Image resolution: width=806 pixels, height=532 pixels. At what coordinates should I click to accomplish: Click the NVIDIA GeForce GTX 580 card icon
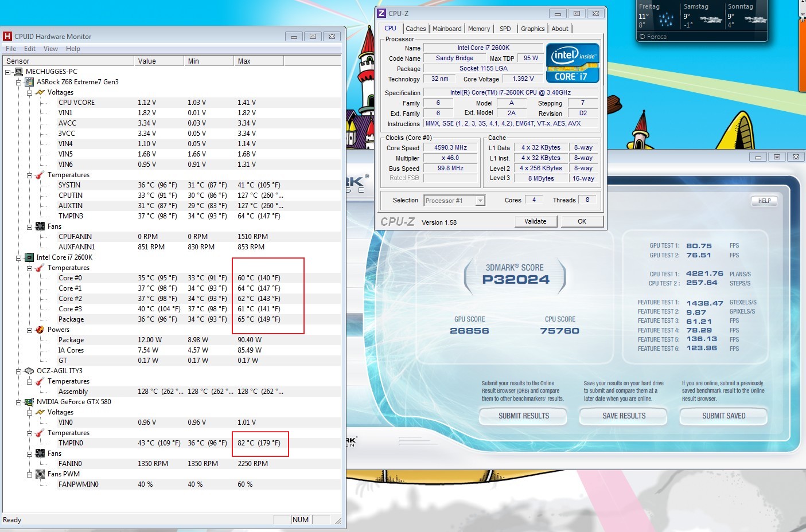(x=29, y=402)
